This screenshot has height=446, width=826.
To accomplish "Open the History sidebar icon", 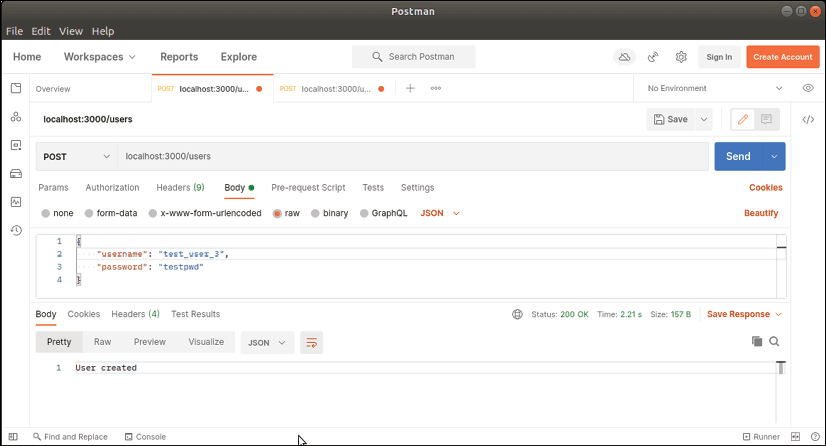I will click(x=16, y=230).
